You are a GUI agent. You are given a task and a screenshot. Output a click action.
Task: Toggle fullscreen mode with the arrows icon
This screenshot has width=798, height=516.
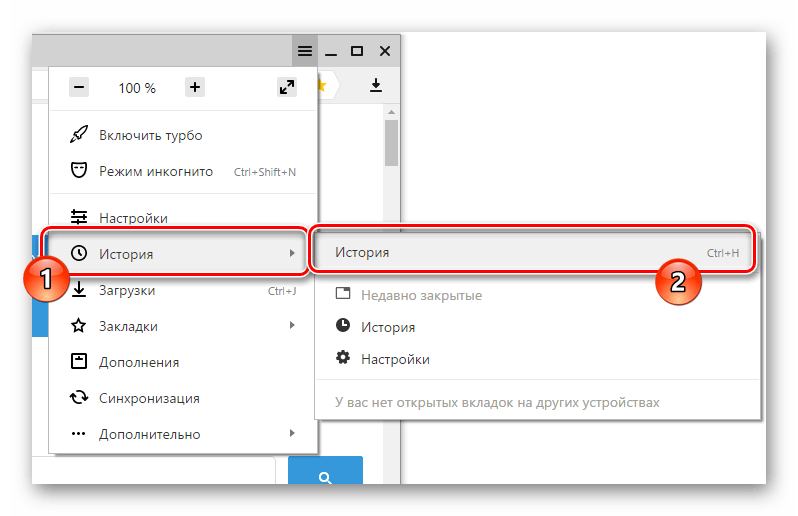[287, 88]
